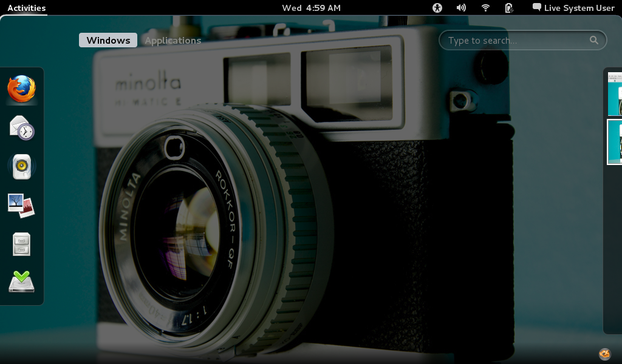622x364 pixels.
Task: Click the magnifier icon in search box
Action: coord(594,40)
